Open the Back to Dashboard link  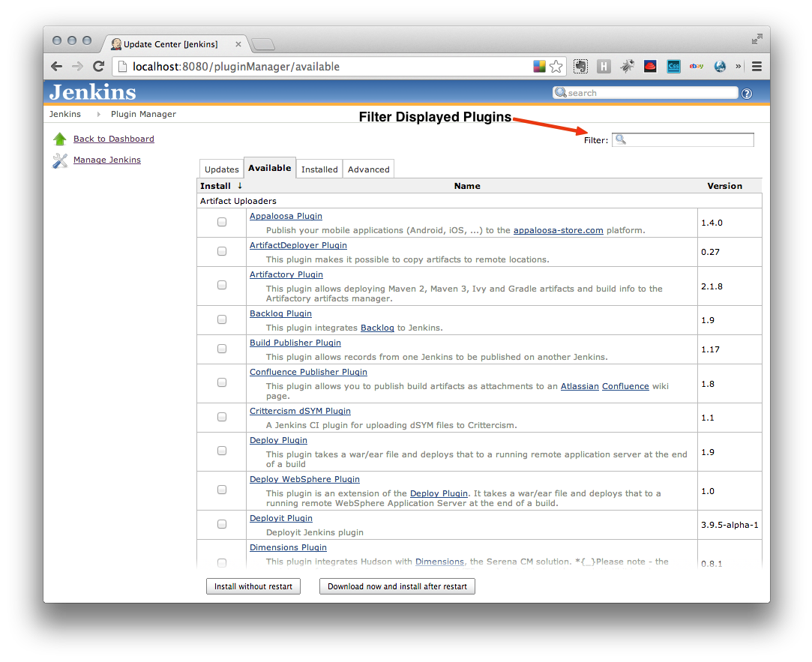[114, 139]
